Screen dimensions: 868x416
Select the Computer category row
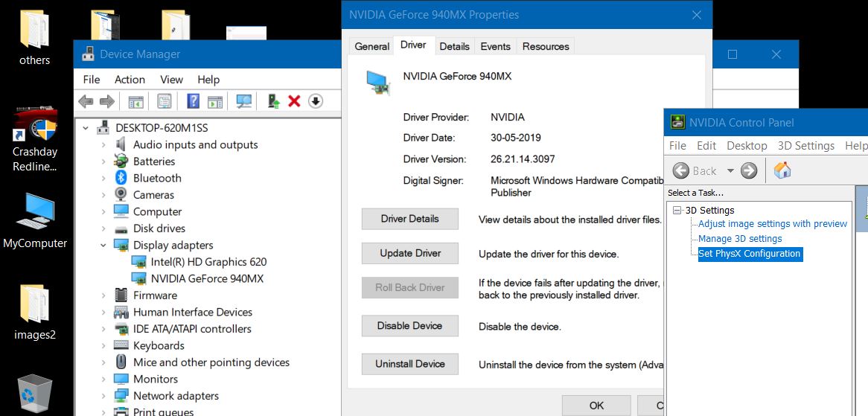(x=157, y=211)
